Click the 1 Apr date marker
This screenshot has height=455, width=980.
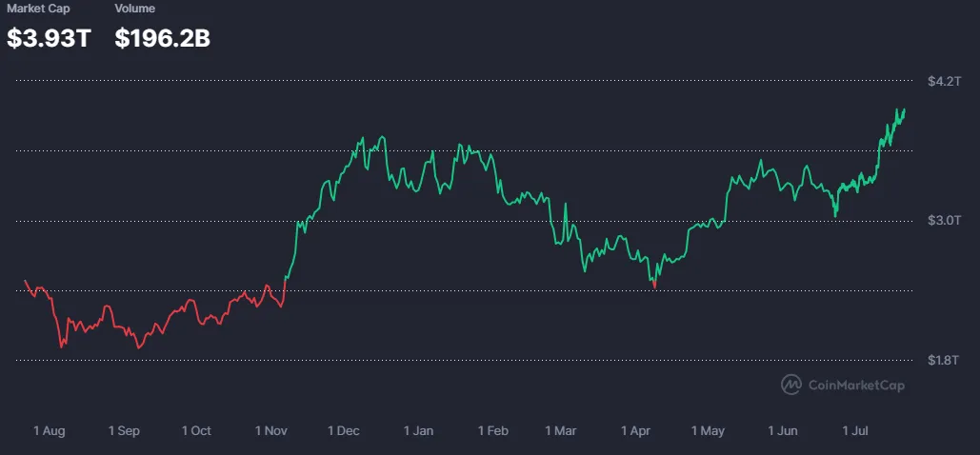(x=635, y=431)
